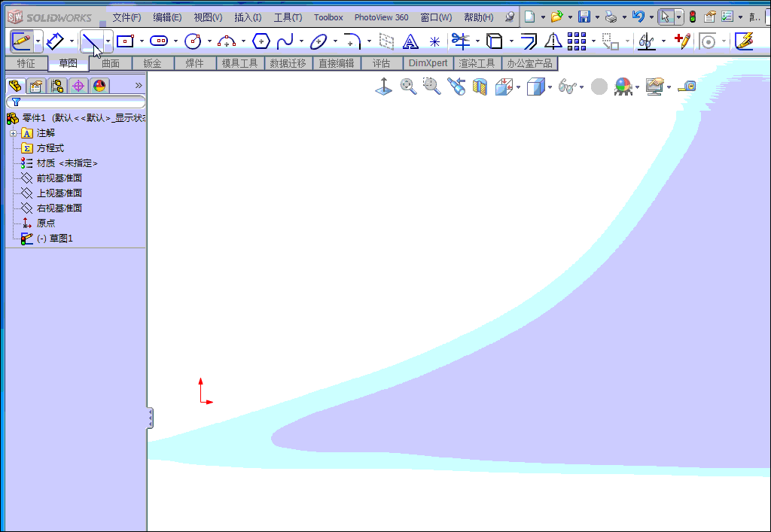Expand FeatureManager tabs with » chevron
The image size is (771, 532).
pos(139,86)
